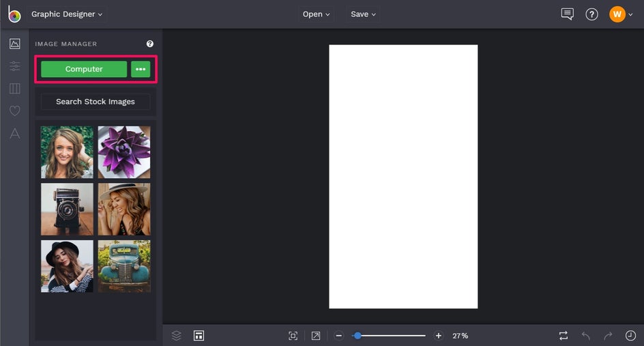Open the Graphics heart sidebar icon
Screen dimensions: 644x346
(15, 111)
